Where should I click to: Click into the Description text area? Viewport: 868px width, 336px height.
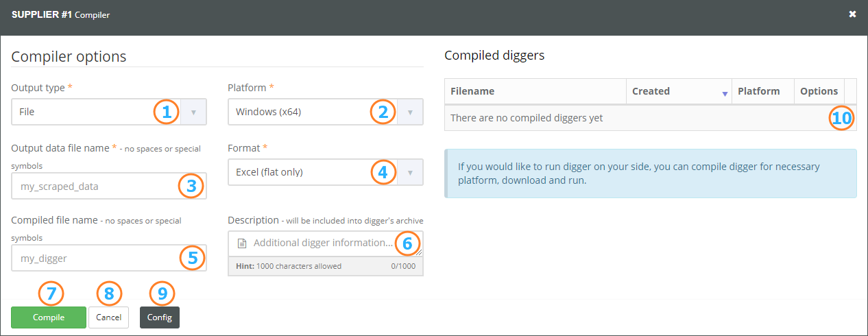pos(326,243)
